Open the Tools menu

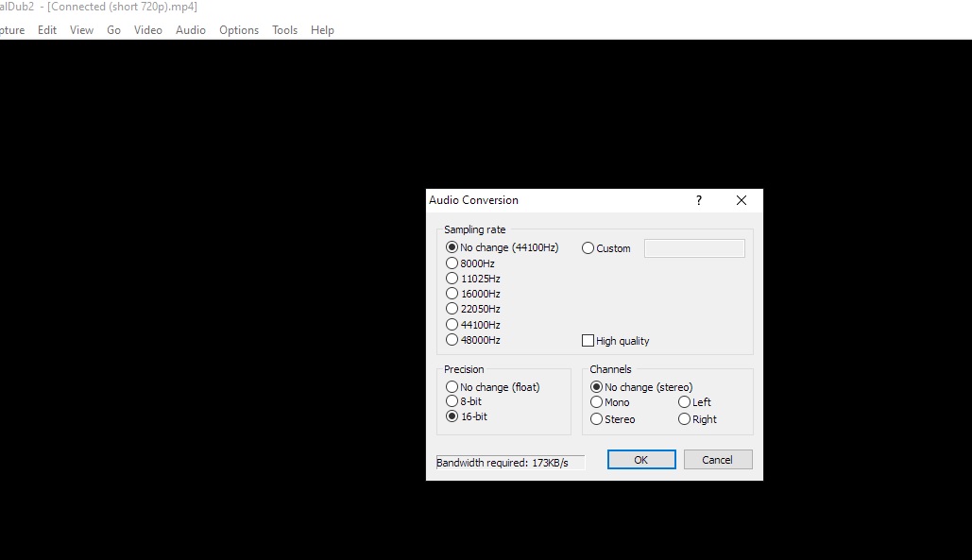[284, 29]
